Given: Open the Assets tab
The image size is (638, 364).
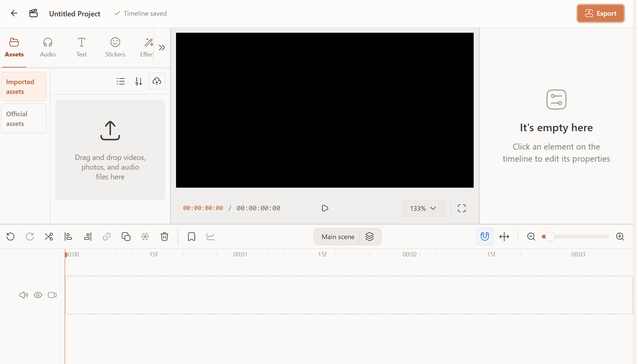Looking at the screenshot, I should click(x=14, y=47).
